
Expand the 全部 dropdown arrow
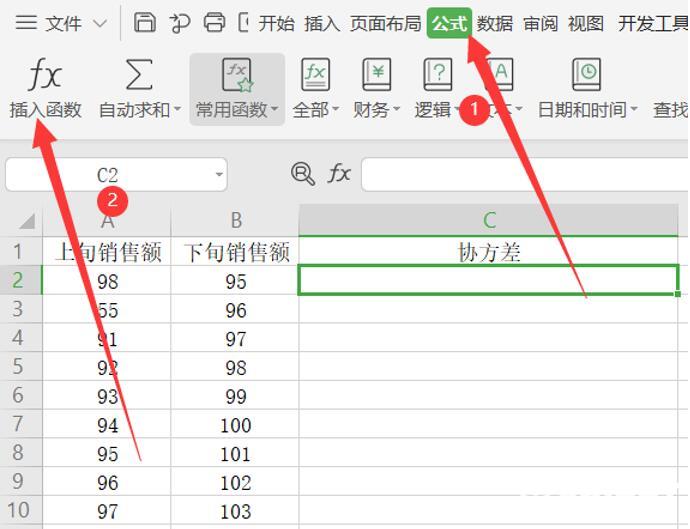click(x=335, y=108)
